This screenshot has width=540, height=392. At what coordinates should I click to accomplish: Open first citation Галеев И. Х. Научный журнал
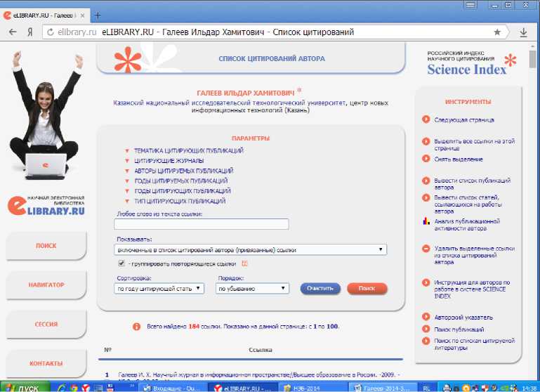point(259,374)
